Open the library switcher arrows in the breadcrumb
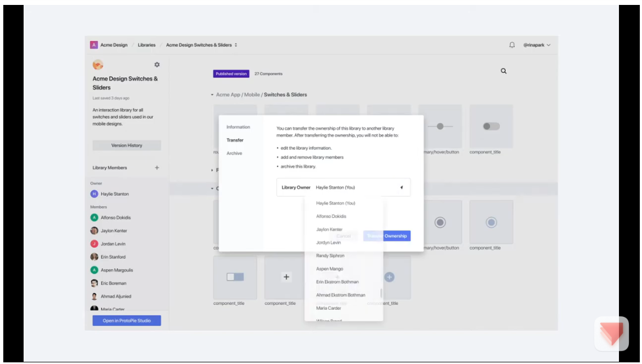Image resolution: width=642 pixels, height=364 pixels. (x=236, y=45)
